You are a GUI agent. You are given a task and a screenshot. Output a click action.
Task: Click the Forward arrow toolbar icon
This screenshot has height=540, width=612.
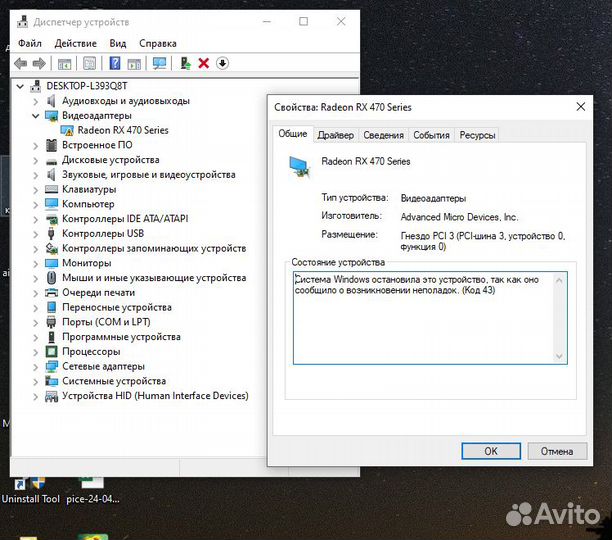pos(39,63)
